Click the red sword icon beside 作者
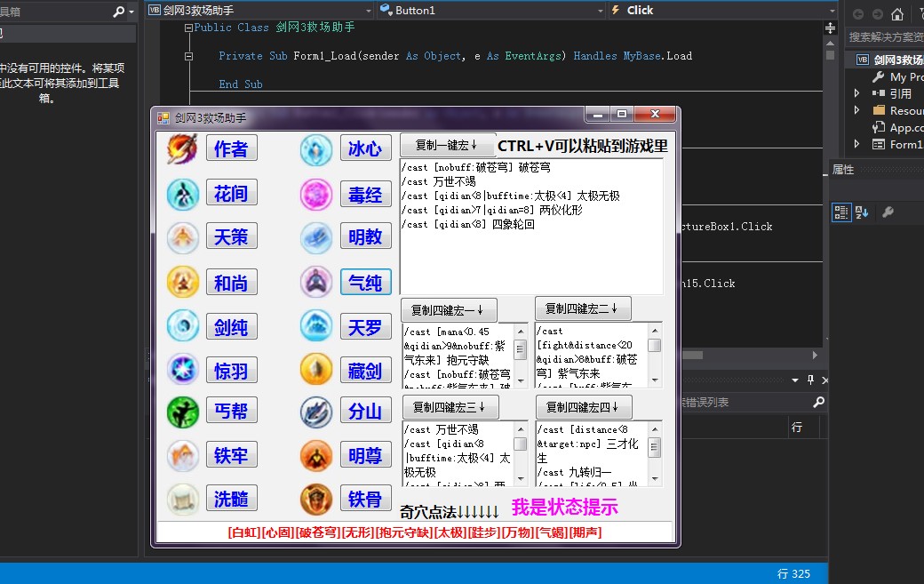The image size is (924, 584). 182,148
